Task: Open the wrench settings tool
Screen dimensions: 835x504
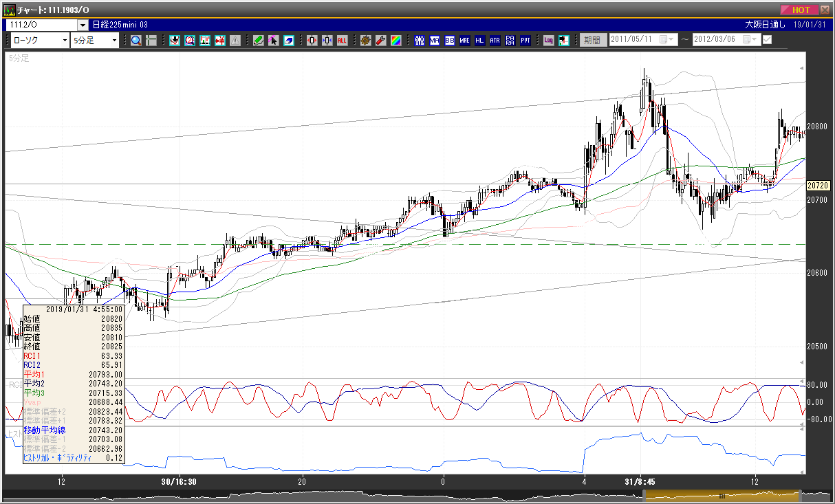Action: click(380, 40)
